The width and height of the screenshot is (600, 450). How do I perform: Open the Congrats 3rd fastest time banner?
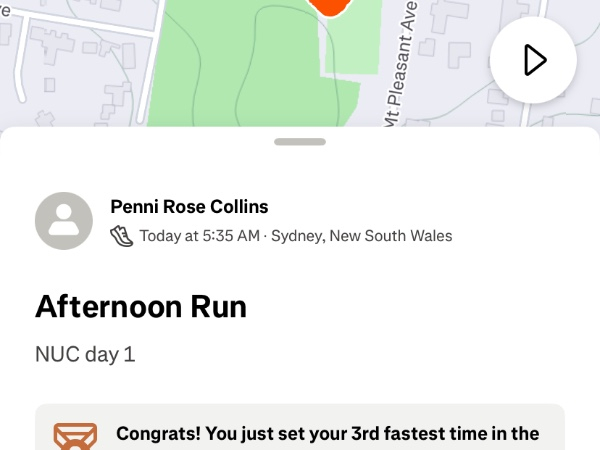pos(328,434)
